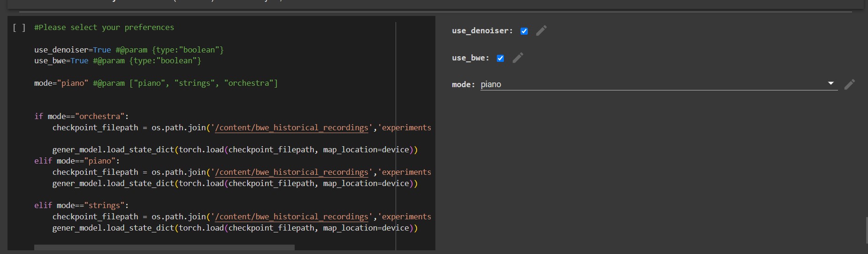Open the mode dropdown arrow
The height and width of the screenshot is (254, 868).
pos(831,83)
